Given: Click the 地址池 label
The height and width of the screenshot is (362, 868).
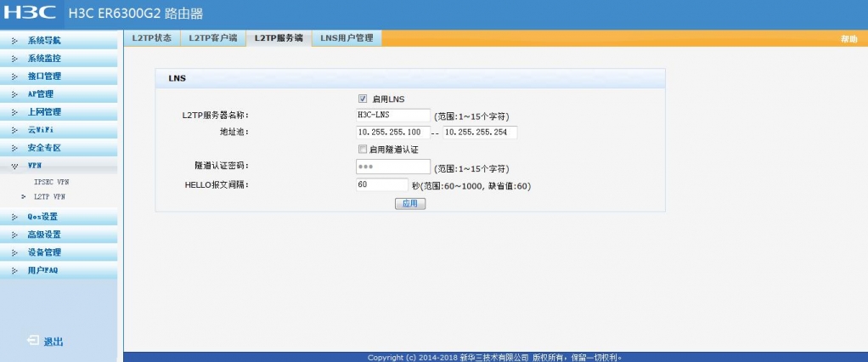Looking at the screenshot, I should (x=234, y=133).
